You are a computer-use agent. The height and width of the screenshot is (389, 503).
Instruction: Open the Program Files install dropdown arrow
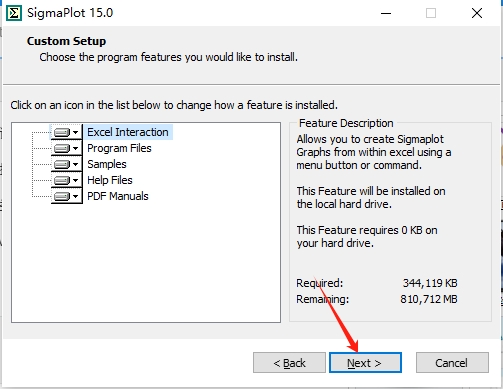point(76,148)
